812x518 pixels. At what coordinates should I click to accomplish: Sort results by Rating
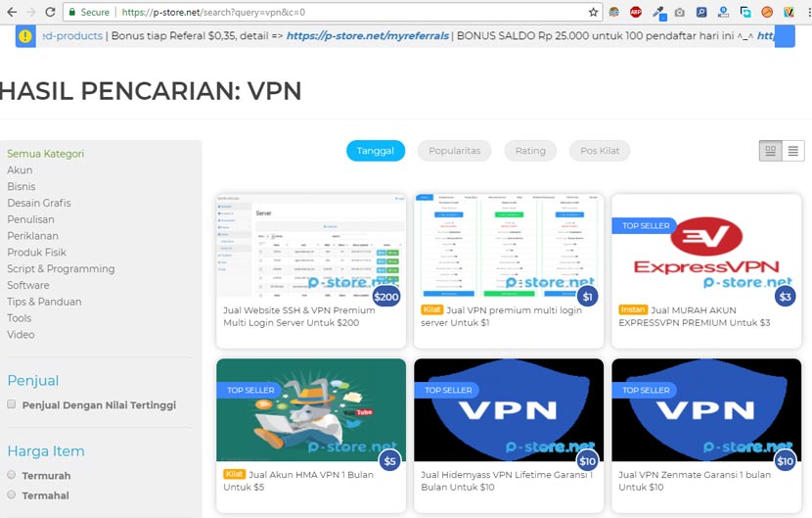coord(530,151)
